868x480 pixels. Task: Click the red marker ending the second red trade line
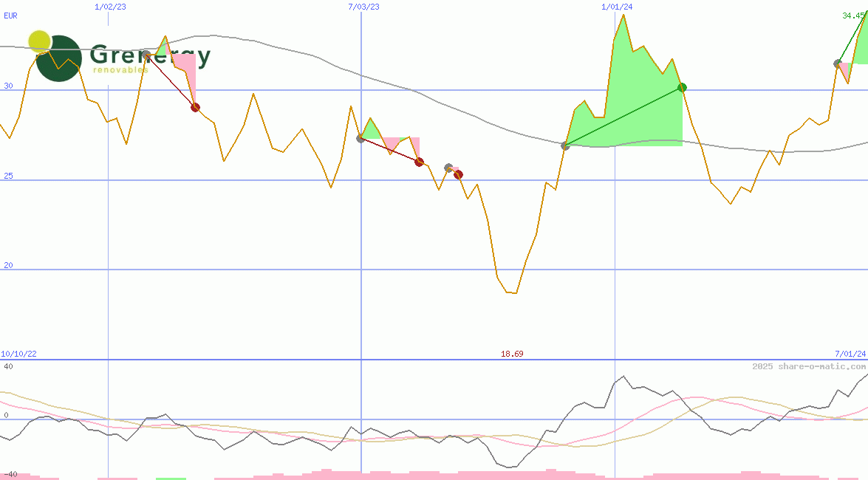[x=419, y=162]
